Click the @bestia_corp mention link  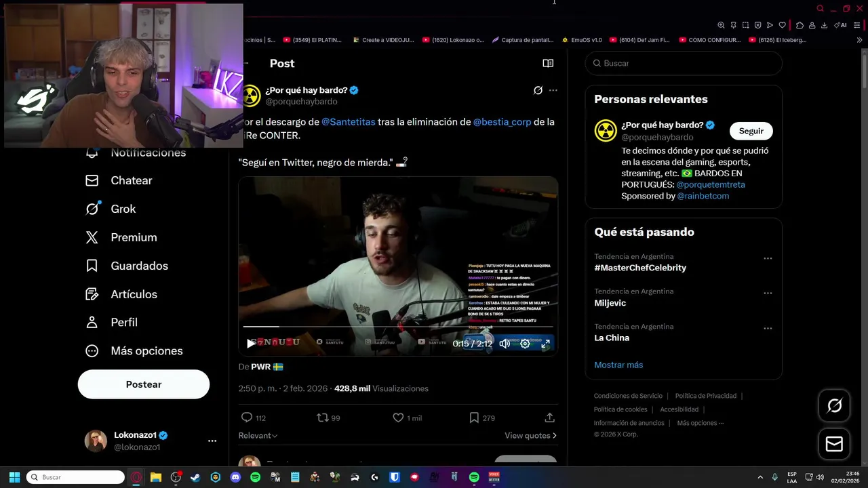pos(502,122)
